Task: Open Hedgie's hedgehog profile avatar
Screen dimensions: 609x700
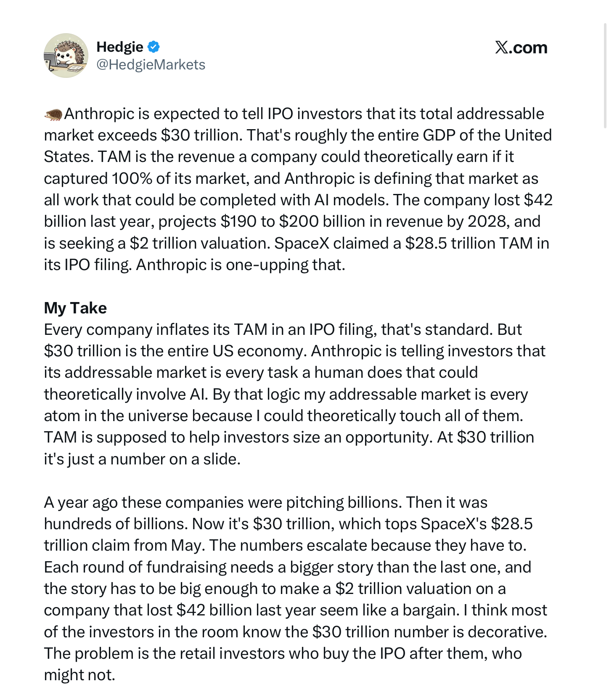Action: tap(66, 56)
